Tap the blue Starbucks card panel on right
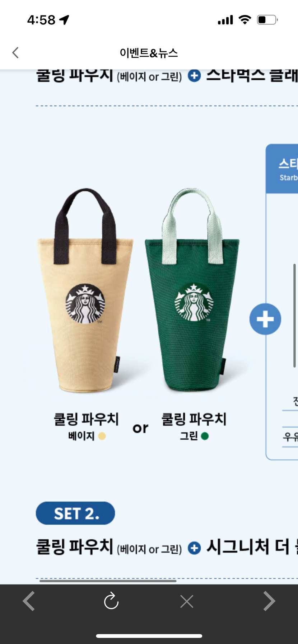The height and width of the screenshot is (644, 298). coord(282,302)
